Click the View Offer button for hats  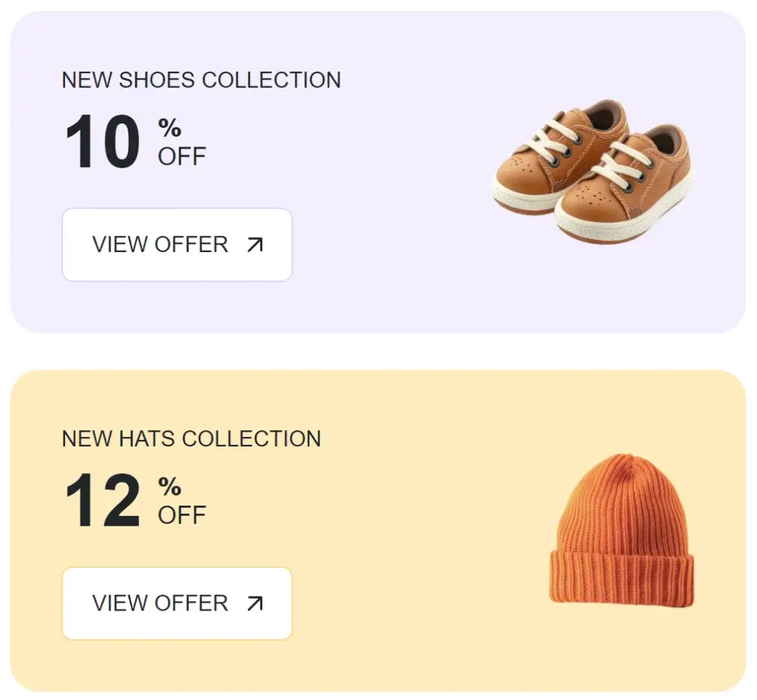(176, 603)
